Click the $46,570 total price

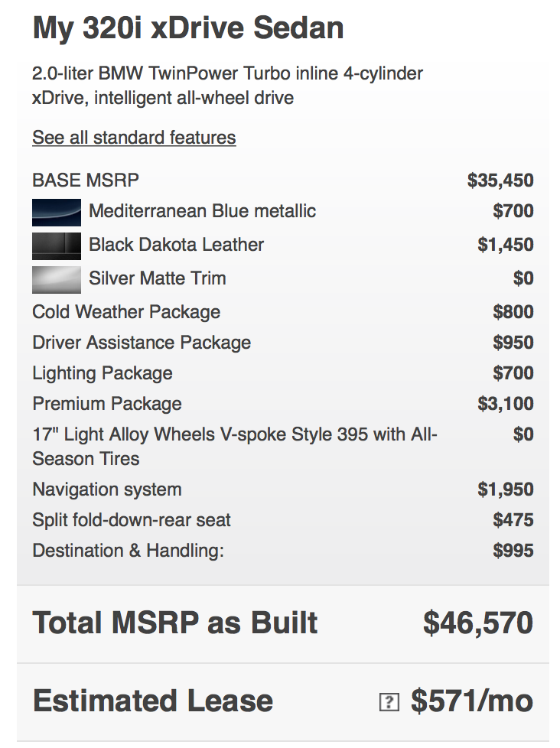[x=478, y=623]
